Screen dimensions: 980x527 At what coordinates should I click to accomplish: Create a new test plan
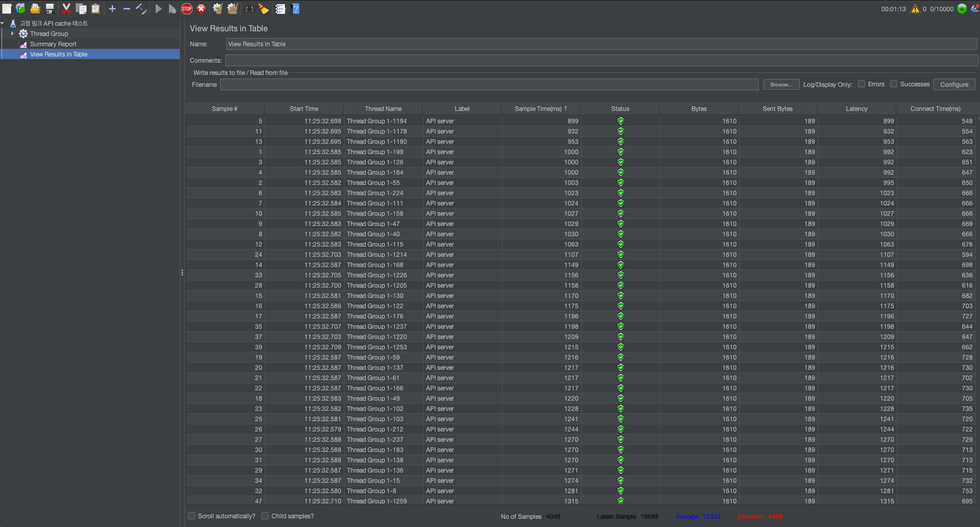pos(7,9)
